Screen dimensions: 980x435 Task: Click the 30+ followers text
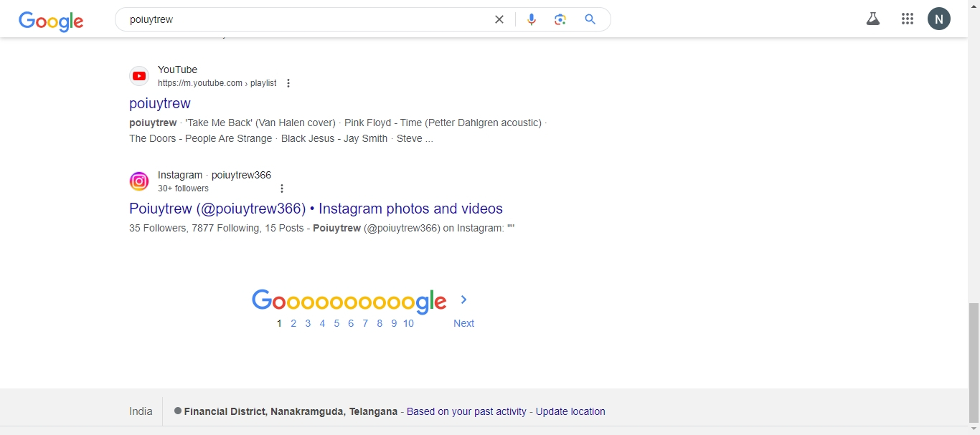click(x=183, y=188)
